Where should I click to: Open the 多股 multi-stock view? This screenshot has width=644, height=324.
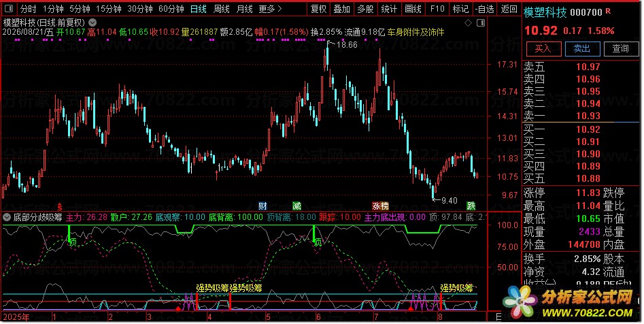click(x=365, y=9)
